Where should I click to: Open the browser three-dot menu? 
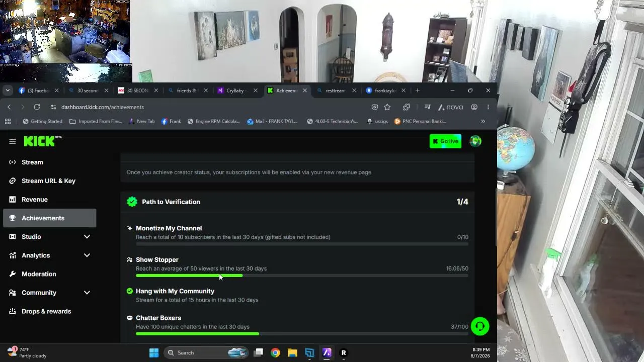[488, 107]
